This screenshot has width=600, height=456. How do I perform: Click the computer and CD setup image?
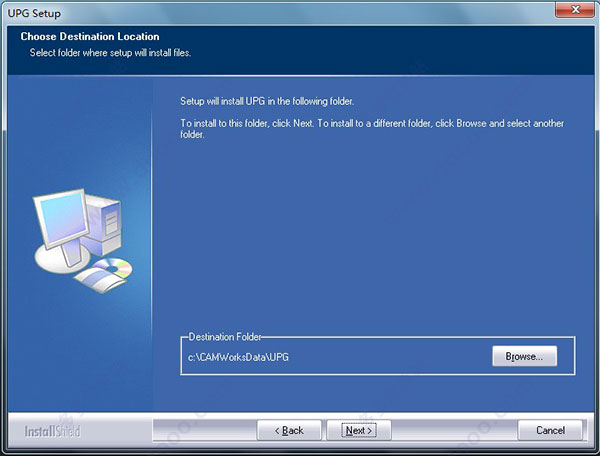coord(83,241)
